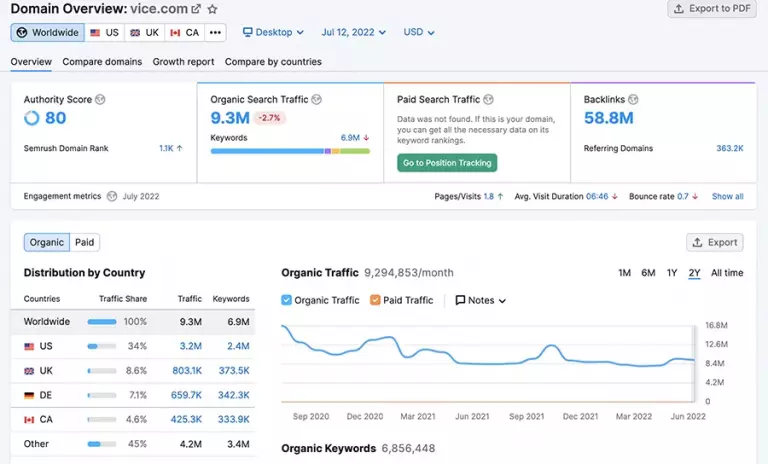Screen dimensions: 768x464
Task: Open CA traffic value 425.3K
Action: [186, 419]
